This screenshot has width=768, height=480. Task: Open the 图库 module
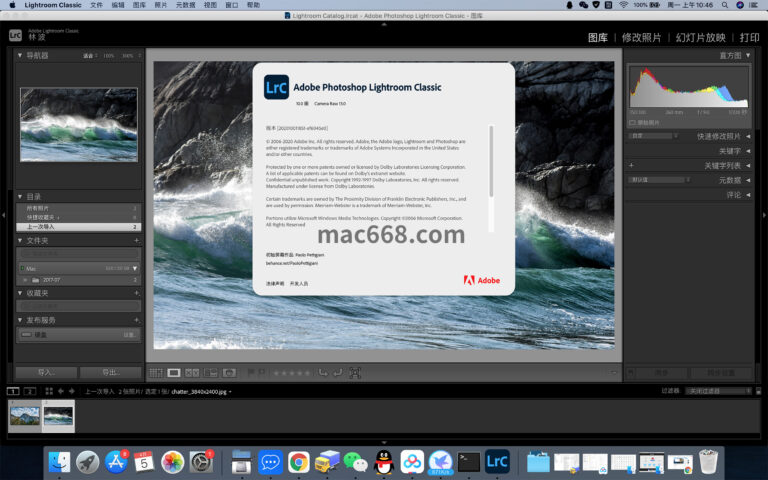[598, 38]
